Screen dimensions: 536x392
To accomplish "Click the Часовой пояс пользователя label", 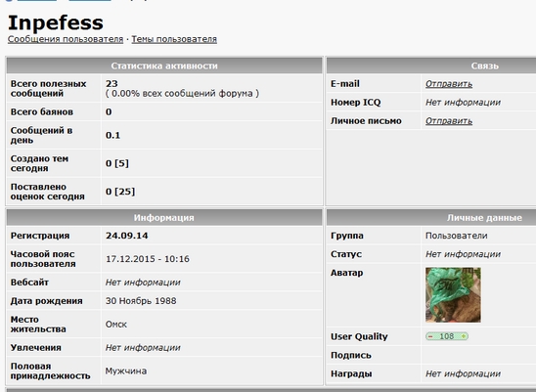I will click(43, 259).
